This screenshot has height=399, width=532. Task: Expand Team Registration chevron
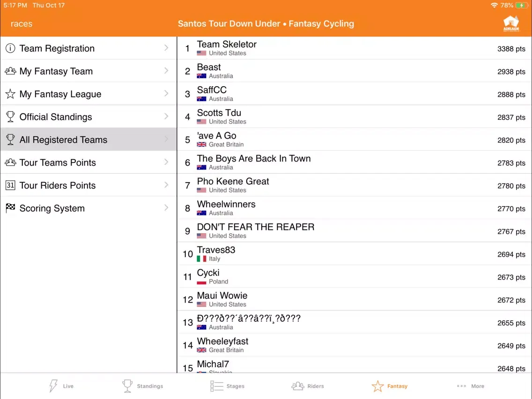click(166, 48)
